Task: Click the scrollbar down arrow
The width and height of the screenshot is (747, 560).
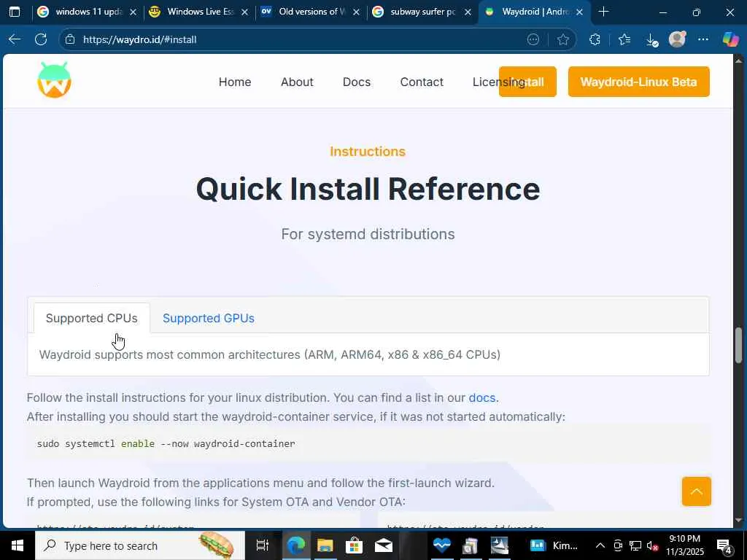Action: pos(739,521)
